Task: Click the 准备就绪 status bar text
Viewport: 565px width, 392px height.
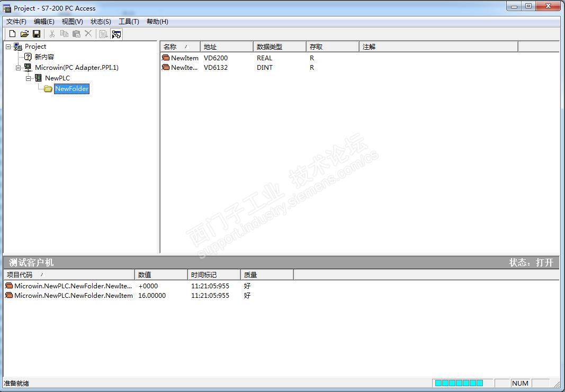Action: coord(16,383)
